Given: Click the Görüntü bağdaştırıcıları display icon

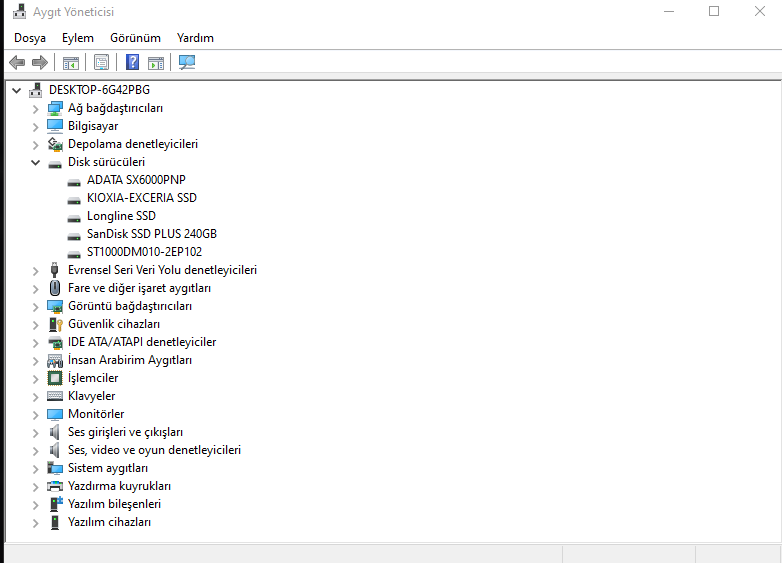Looking at the screenshot, I should click(55, 306).
